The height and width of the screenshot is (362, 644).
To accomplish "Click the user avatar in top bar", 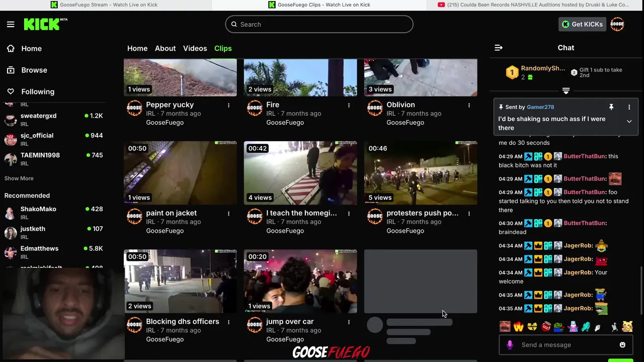I will (617, 24).
